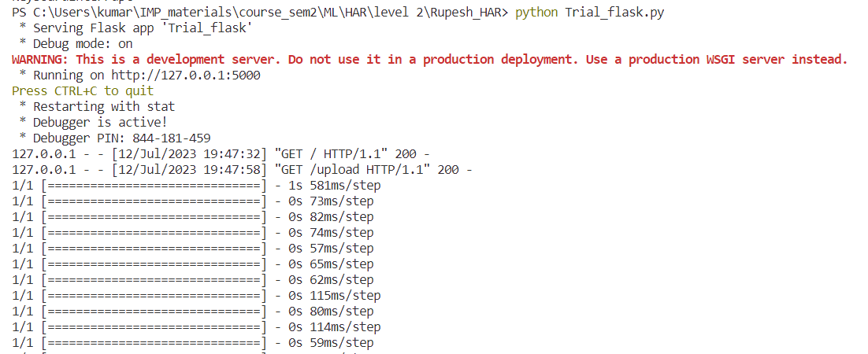Click the progress line showing 115ms/step
This screenshot has width=868, height=354.
coord(196,296)
